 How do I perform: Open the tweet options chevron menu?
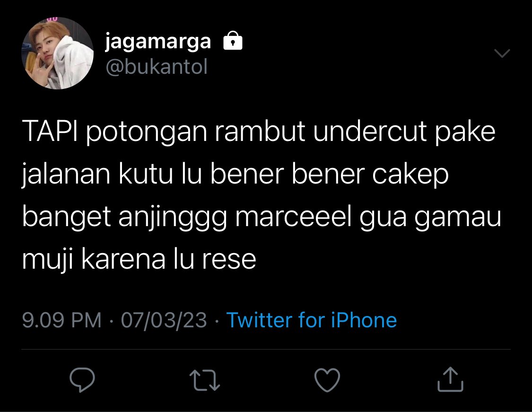pyautogui.click(x=502, y=53)
